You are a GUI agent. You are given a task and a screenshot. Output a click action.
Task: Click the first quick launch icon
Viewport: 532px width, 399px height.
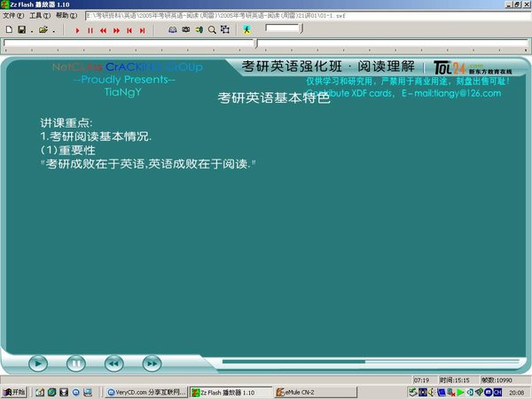(x=40, y=392)
